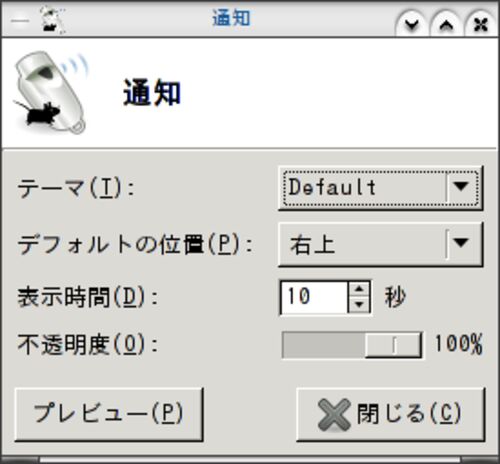Click the Xfce mouse icon in title bar

(x=53, y=20)
